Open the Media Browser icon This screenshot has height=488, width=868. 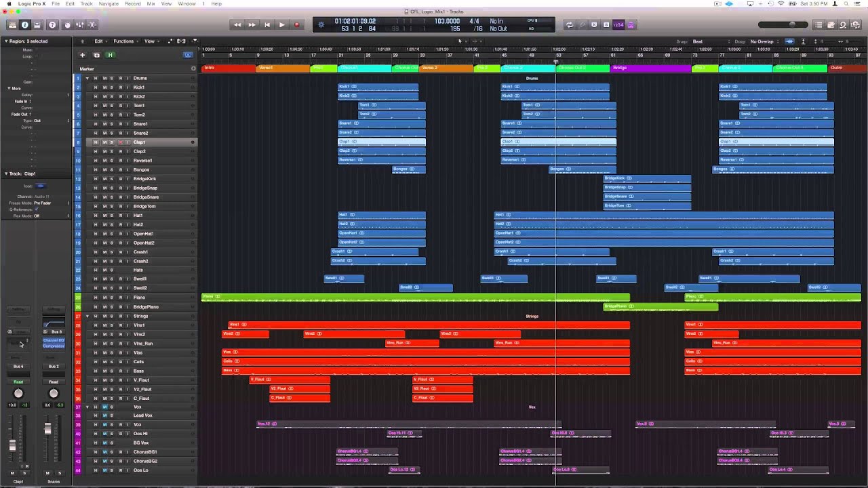[x=856, y=25]
